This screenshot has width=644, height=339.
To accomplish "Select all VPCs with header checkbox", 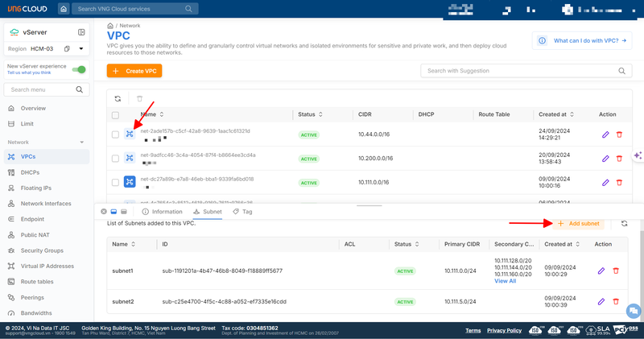I will 116,115.
